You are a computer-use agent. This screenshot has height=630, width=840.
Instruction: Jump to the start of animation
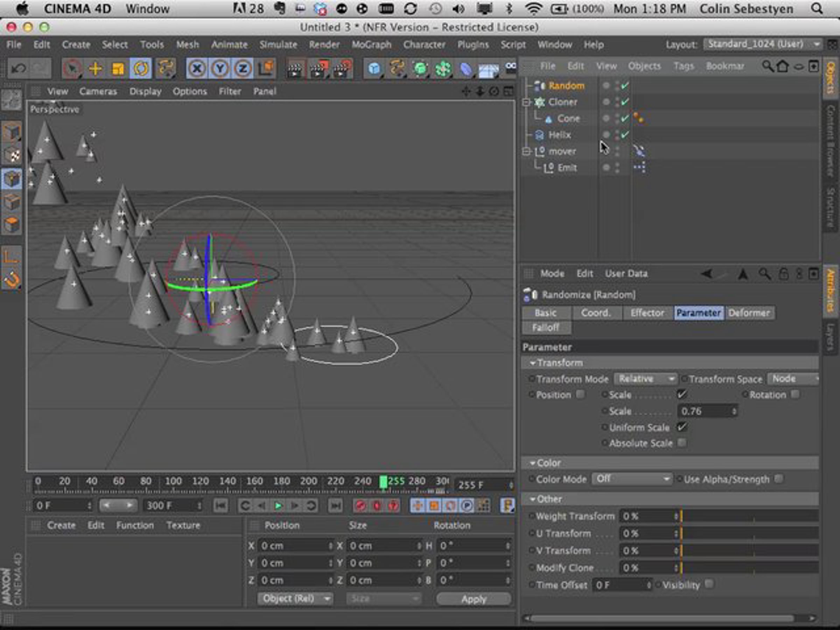click(220, 505)
